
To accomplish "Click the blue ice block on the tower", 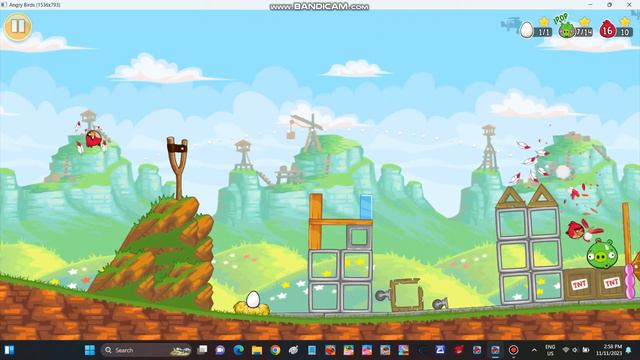I will tap(366, 207).
